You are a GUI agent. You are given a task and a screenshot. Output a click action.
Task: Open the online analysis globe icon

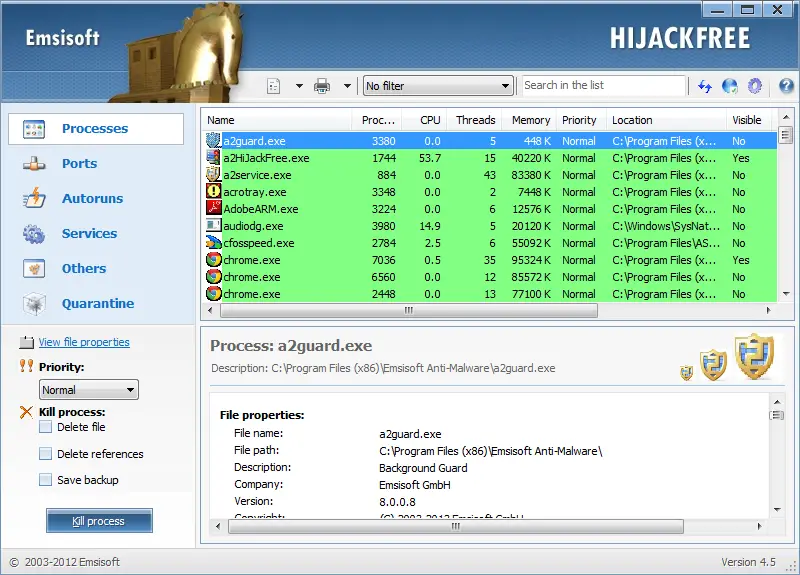(730, 86)
